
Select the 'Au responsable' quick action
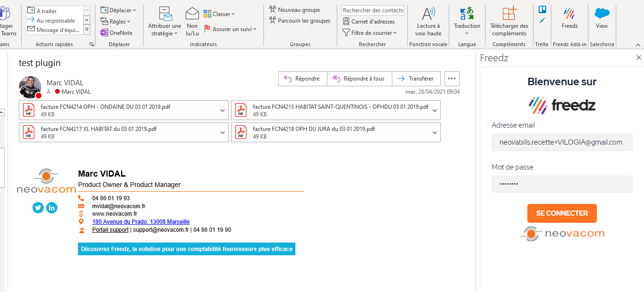pos(54,20)
